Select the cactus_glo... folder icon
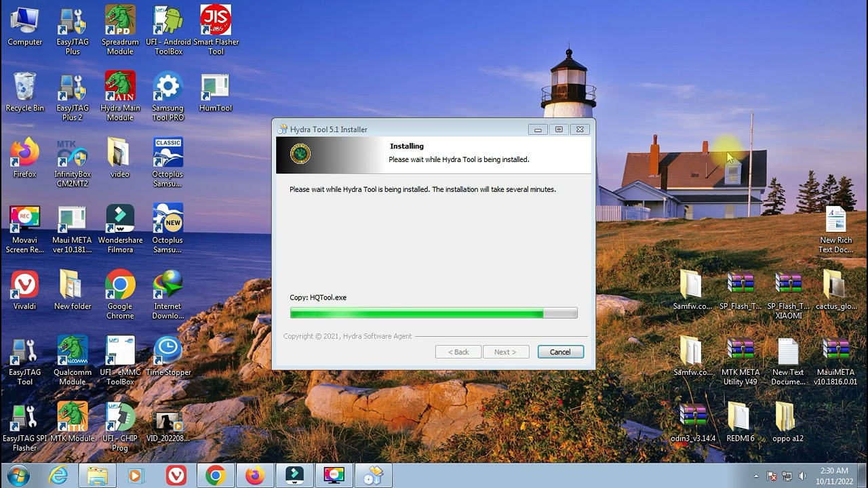 click(x=835, y=291)
